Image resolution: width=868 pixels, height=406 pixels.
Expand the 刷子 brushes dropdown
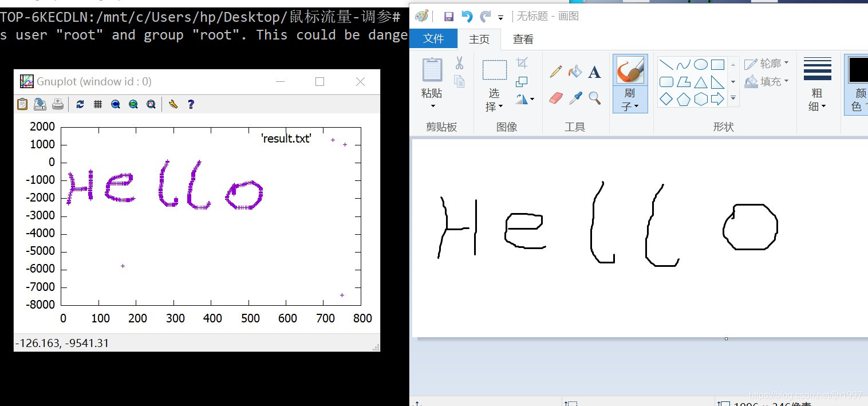click(x=630, y=99)
